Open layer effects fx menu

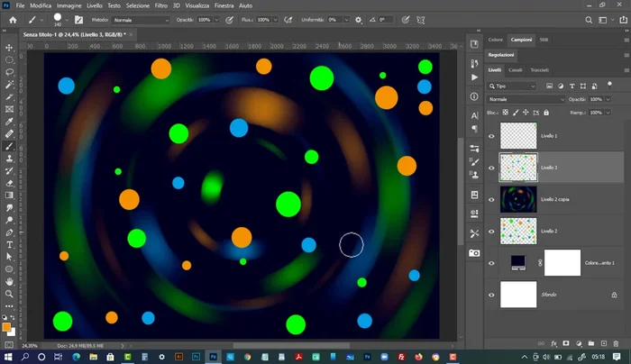coord(553,343)
